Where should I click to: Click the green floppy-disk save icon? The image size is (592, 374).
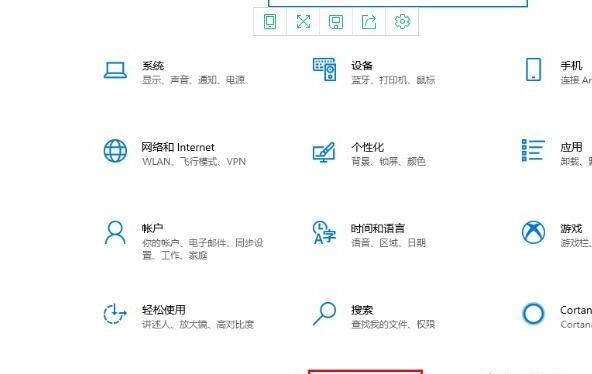tap(336, 22)
